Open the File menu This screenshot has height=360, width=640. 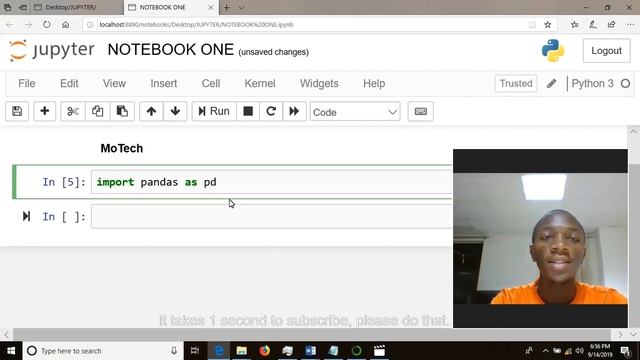tap(27, 84)
